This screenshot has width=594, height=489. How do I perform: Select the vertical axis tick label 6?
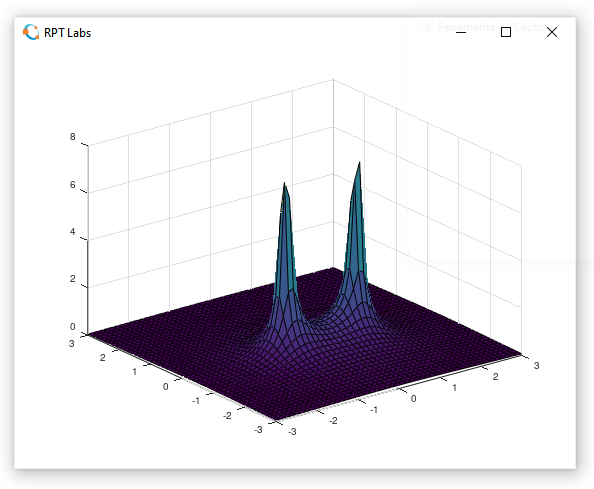click(x=72, y=184)
